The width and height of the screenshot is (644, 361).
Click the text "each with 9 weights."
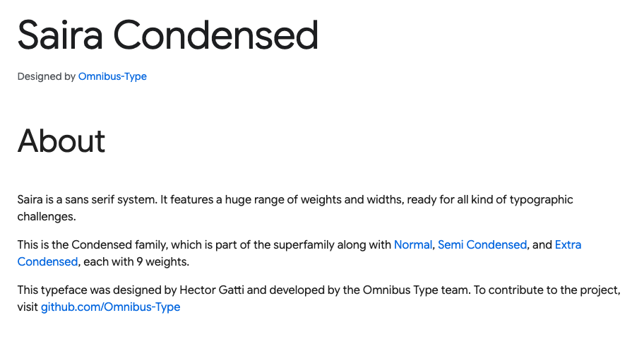click(x=136, y=261)
